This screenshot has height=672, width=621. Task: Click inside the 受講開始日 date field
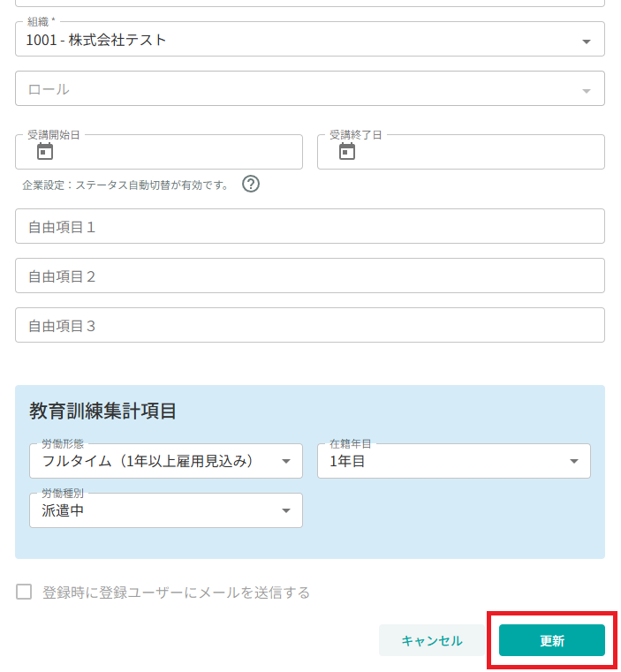tap(159, 152)
